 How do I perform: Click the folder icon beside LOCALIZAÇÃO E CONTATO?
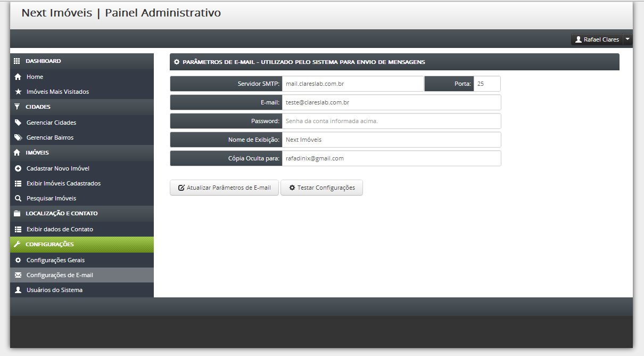click(17, 213)
